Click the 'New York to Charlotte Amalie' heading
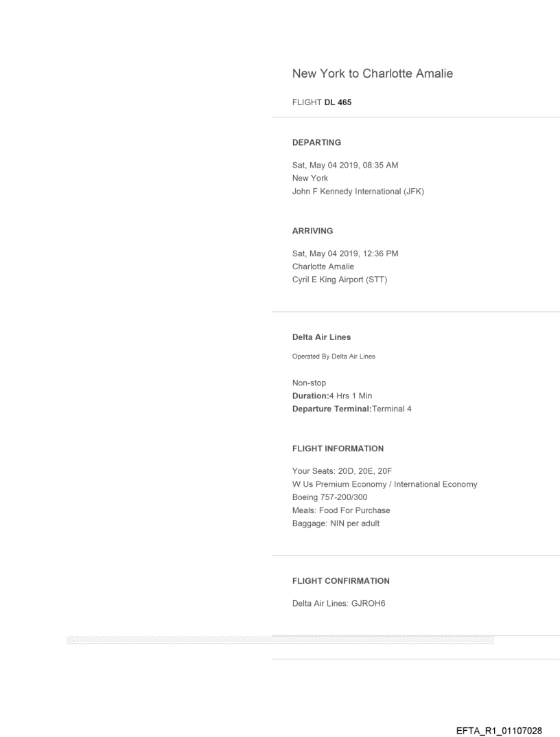This screenshot has width=560, height=737. [x=372, y=73]
